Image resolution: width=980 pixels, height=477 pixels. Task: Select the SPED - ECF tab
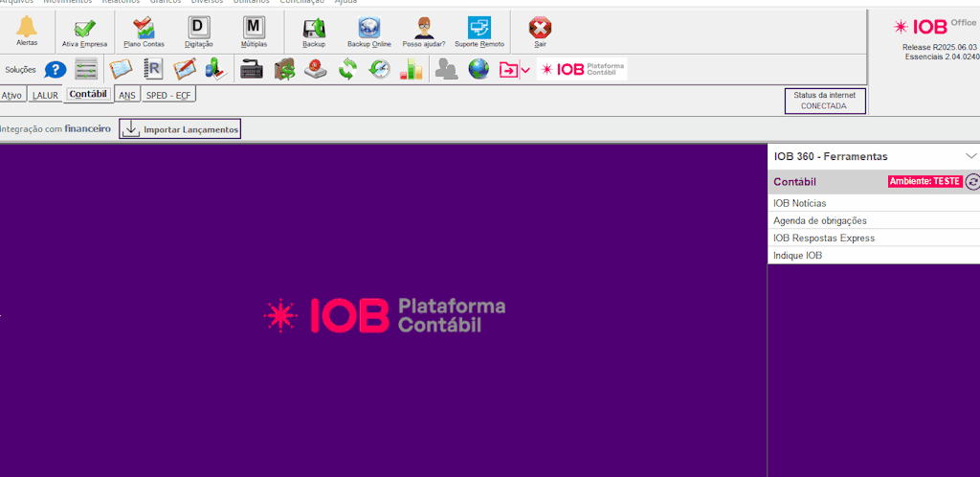click(x=168, y=96)
